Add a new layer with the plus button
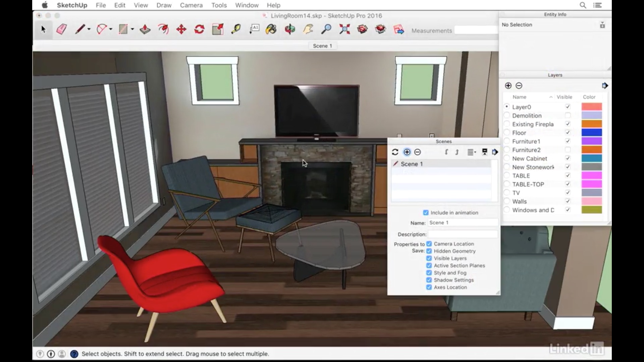644x362 pixels. tap(508, 86)
